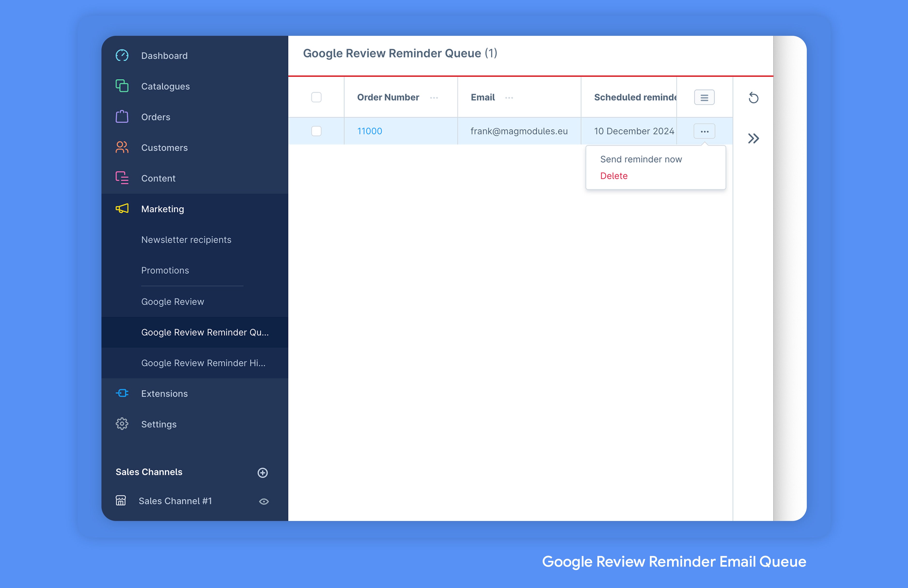Toggle the order 11000 row checkbox
Image resolution: width=908 pixels, height=588 pixels.
point(316,131)
